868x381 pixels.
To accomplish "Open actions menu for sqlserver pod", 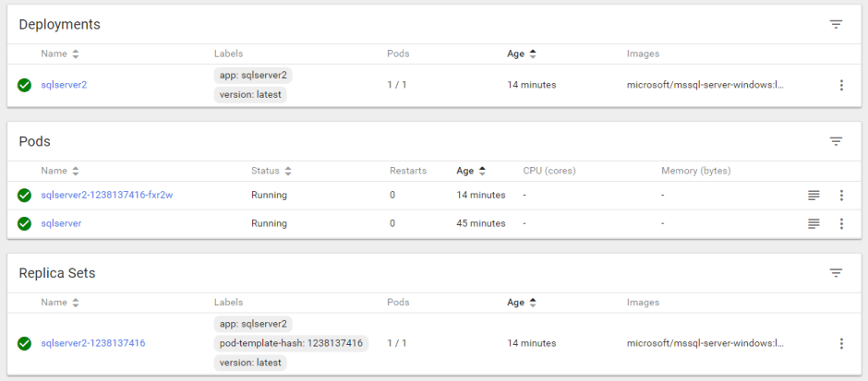I will pyautogui.click(x=841, y=223).
